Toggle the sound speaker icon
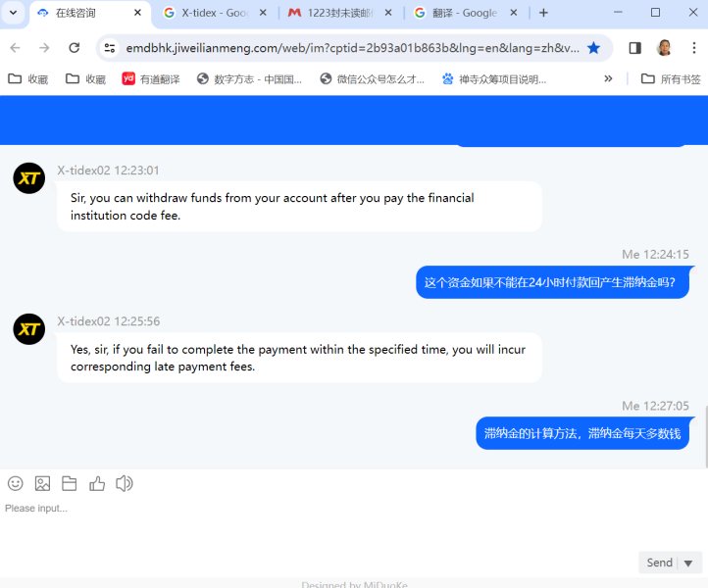Image resolution: width=708 pixels, height=588 pixels. point(125,483)
